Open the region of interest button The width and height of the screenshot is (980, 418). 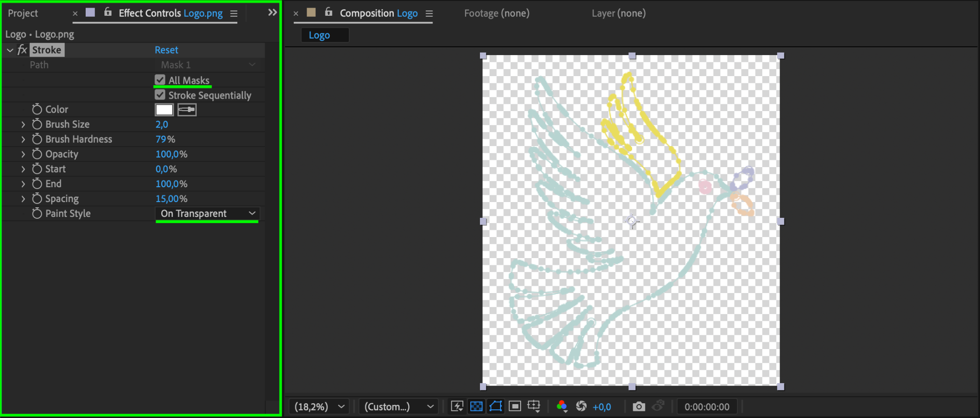click(515, 407)
